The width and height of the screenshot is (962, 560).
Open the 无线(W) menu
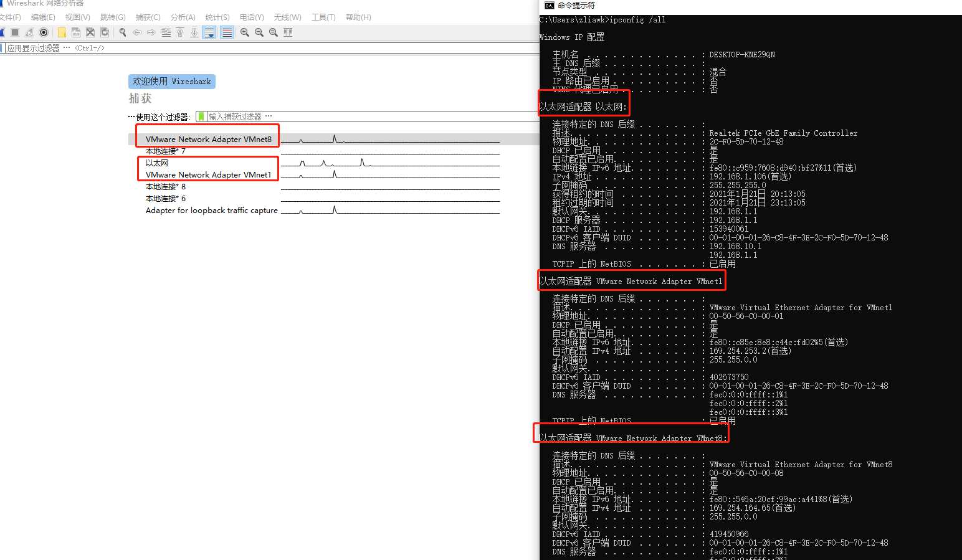point(288,17)
